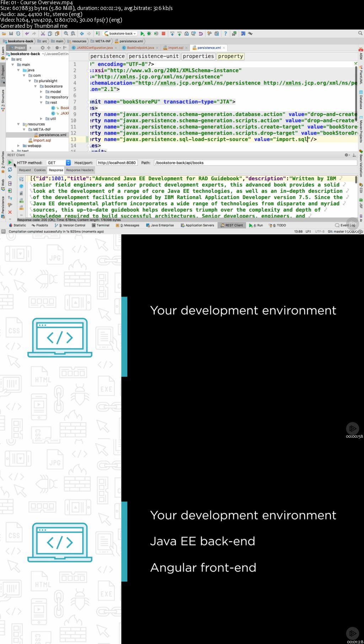Click the Find magnifier toolbar icon
Viewport: 364px width, 644px height.
(66, 33)
